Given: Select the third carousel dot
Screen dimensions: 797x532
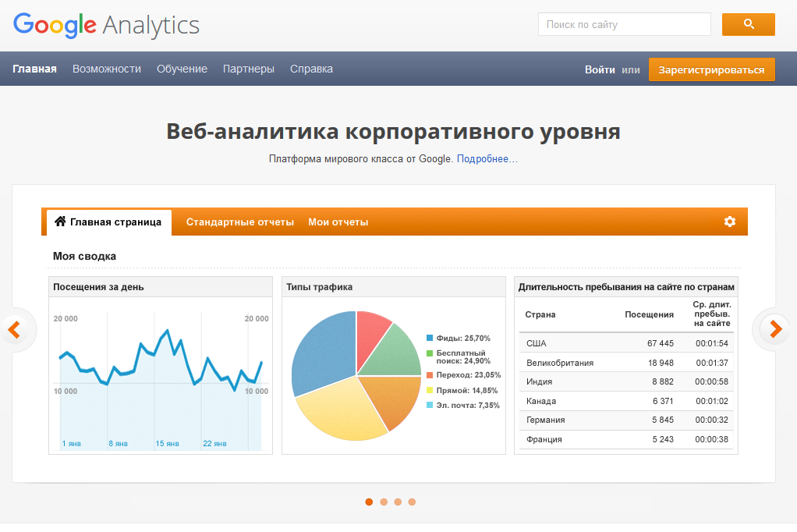Looking at the screenshot, I should [398, 502].
